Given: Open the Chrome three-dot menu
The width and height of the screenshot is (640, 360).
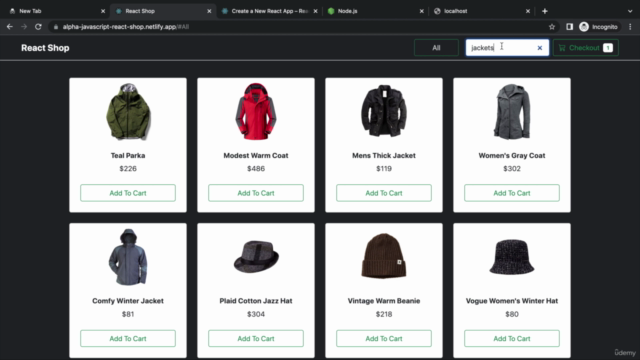Looking at the screenshot, I should point(630,27).
